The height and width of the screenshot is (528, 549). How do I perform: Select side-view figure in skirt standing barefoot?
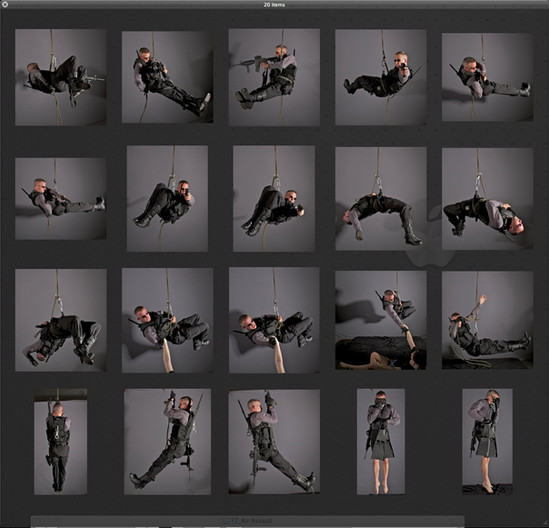pos(487,442)
